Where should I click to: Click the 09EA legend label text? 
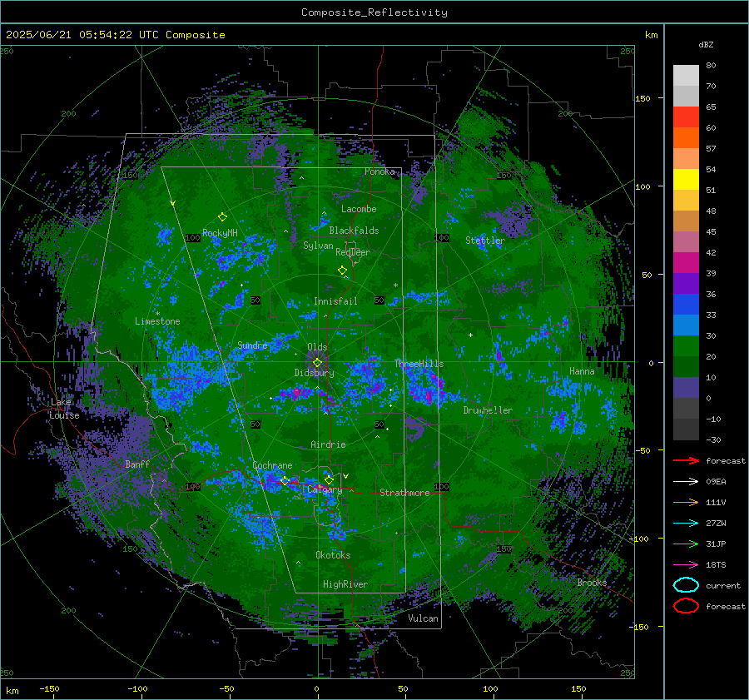coord(716,482)
